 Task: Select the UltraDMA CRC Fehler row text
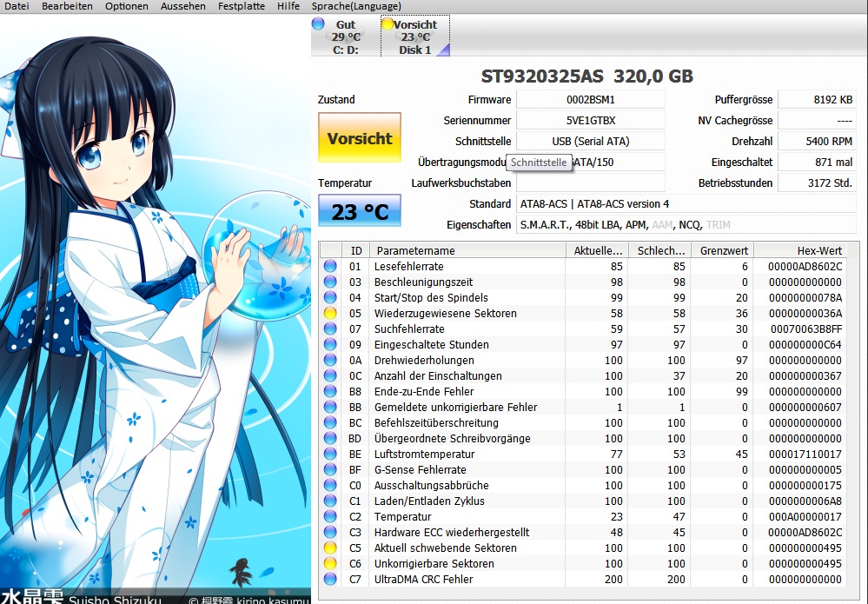(423, 579)
